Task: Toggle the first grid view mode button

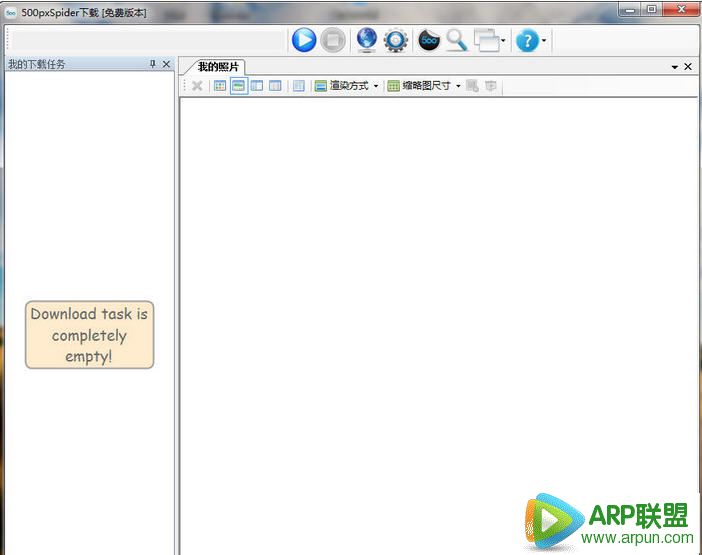Action: pos(220,86)
